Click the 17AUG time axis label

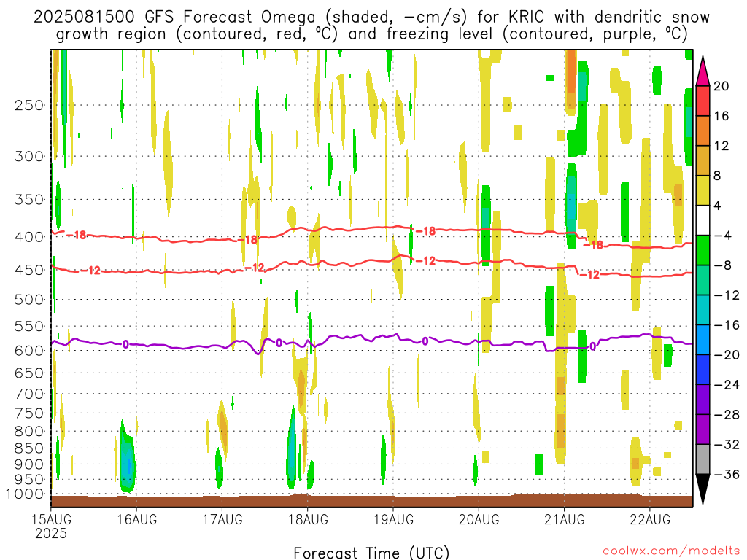pyautogui.click(x=222, y=519)
